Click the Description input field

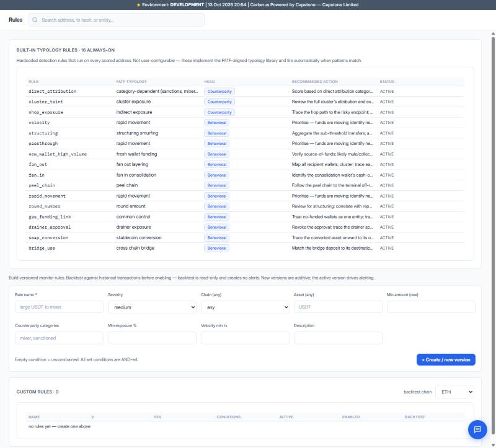pos(338,338)
